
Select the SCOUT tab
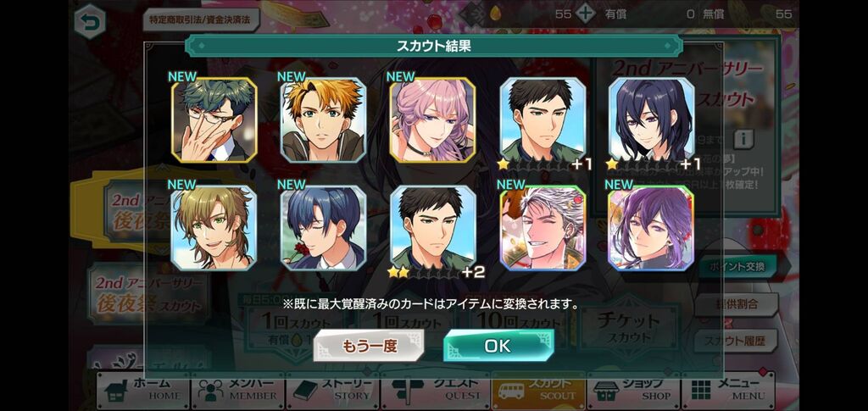pyautogui.click(x=538, y=391)
